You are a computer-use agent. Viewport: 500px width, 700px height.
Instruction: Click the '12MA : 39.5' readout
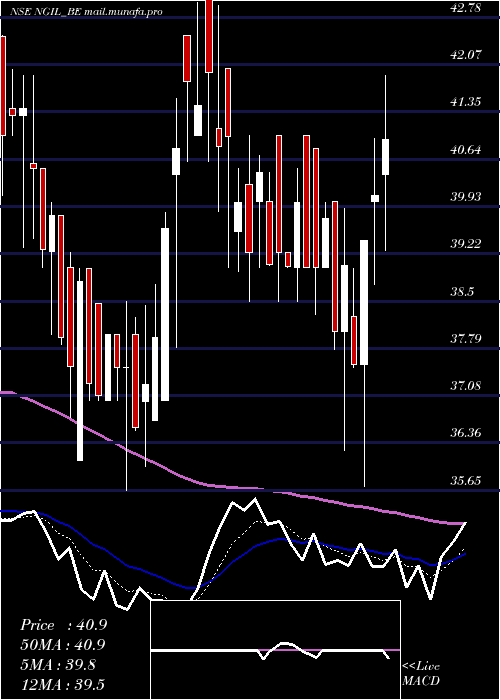[63, 684]
